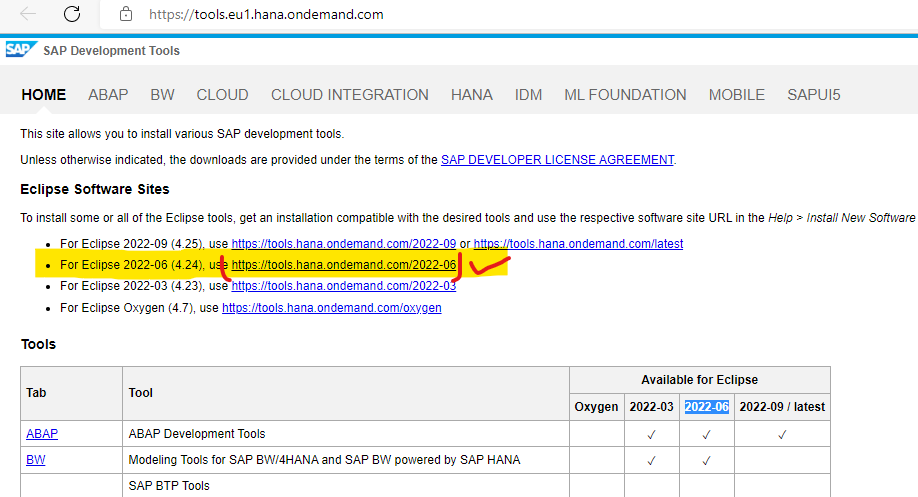The width and height of the screenshot is (918, 497).
Task: Open the tools.hana.ondemand.com/latest link
Action: (578, 244)
